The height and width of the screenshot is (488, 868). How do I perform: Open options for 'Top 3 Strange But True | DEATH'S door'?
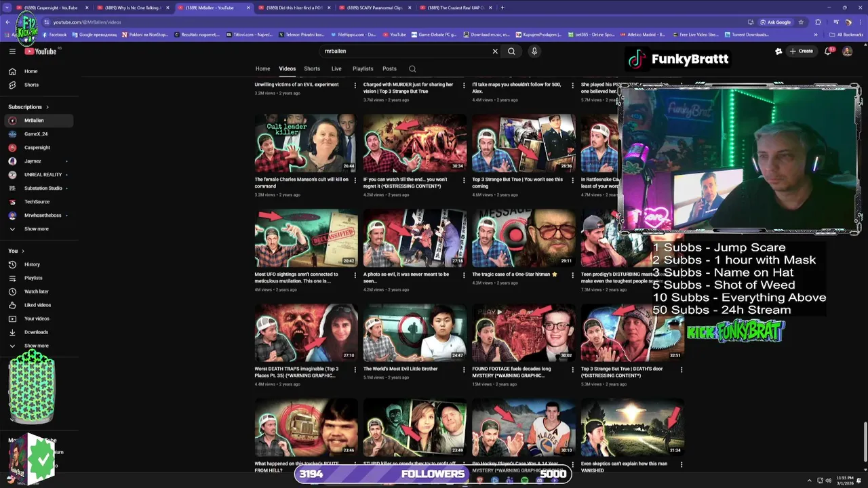tap(682, 369)
